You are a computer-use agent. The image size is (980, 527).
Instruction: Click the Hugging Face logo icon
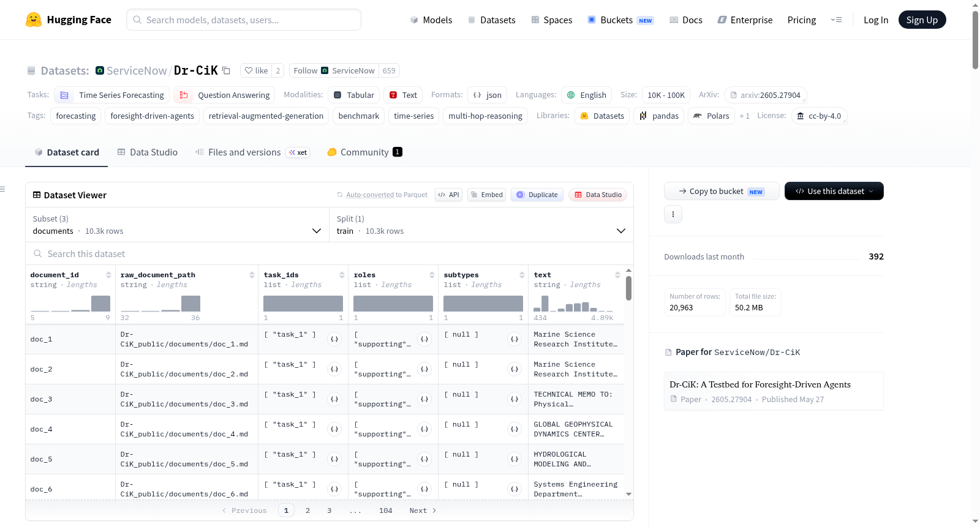coord(34,20)
